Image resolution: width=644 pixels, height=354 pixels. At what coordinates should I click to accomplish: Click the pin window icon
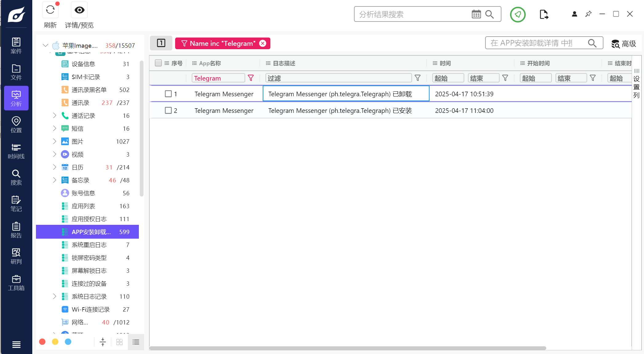pyautogui.click(x=588, y=14)
